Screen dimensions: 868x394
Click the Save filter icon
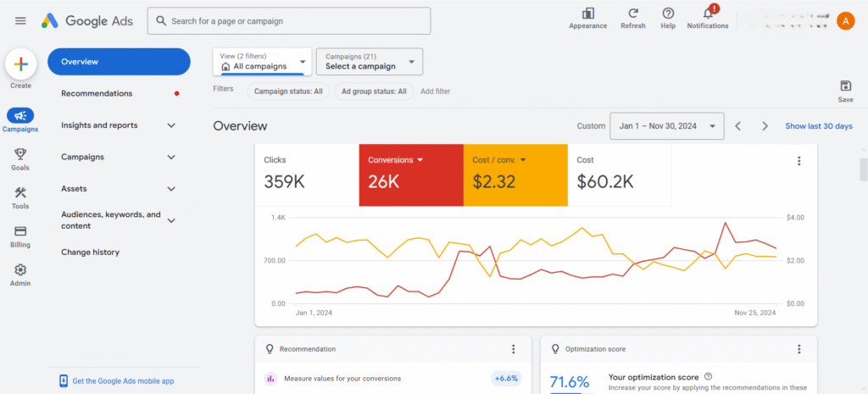[x=845, y=86]
